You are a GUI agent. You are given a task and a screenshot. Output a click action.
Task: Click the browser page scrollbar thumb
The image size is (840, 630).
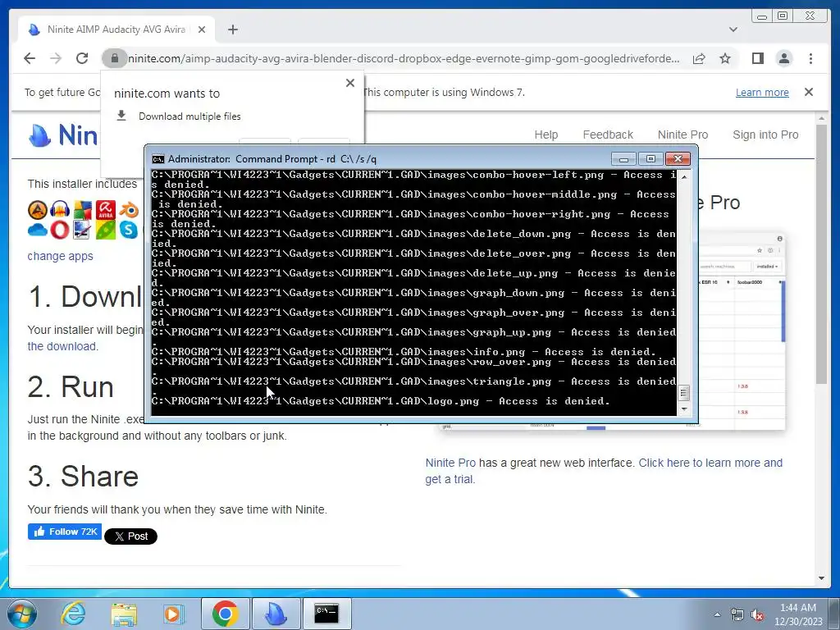tap(821, 254)
